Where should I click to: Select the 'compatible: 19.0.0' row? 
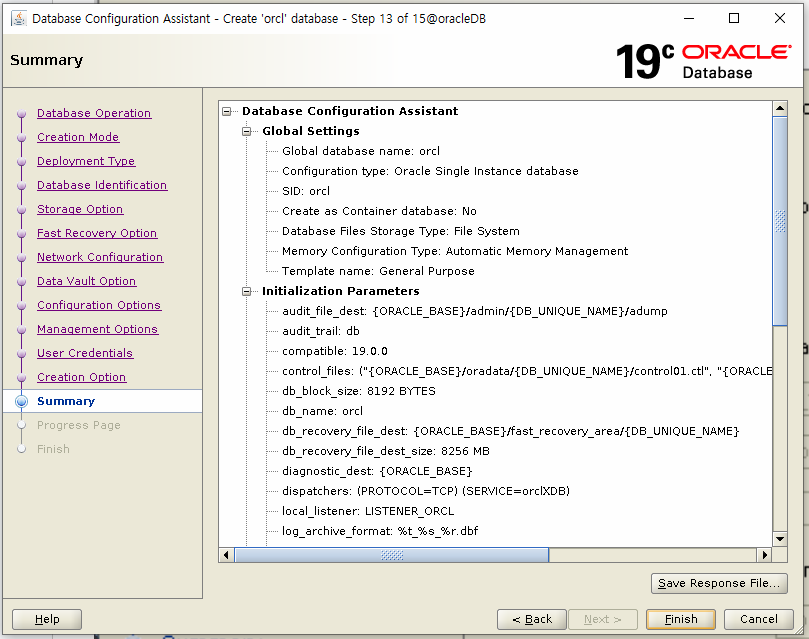tap(335, 351)
